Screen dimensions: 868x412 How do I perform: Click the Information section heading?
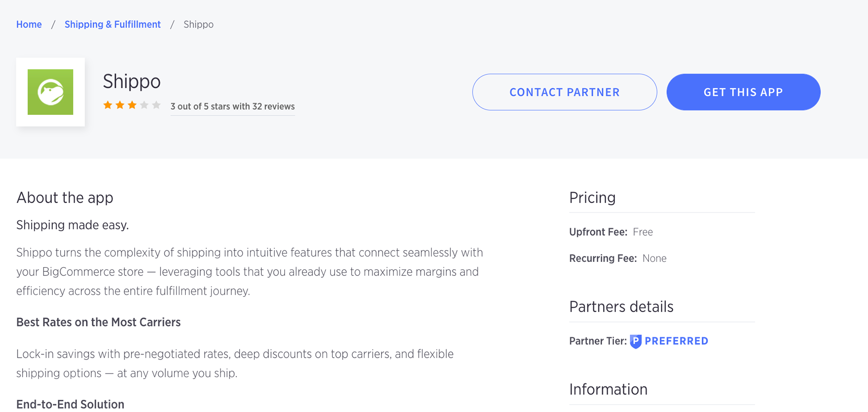pos(608,389)
